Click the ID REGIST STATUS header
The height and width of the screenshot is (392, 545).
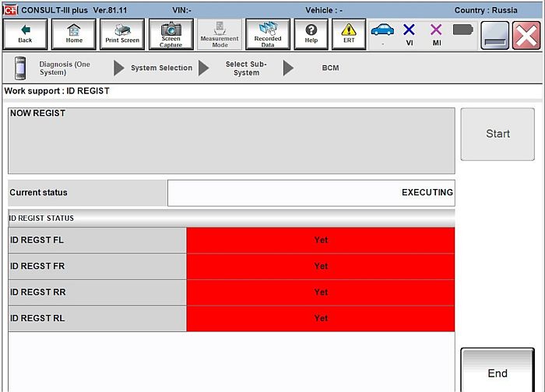tap(231, 218)
